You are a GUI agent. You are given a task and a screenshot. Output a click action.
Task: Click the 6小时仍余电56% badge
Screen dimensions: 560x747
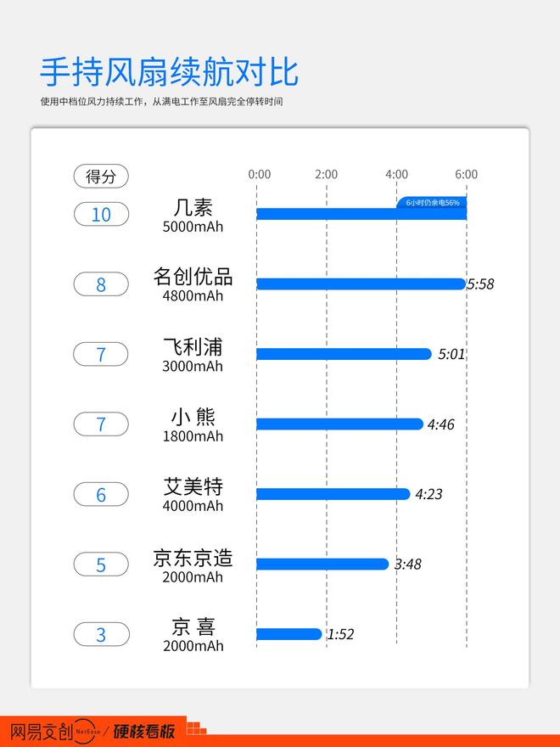coord(432,203)
